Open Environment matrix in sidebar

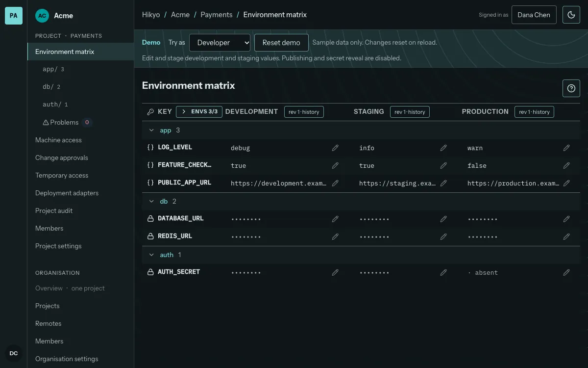80,52
